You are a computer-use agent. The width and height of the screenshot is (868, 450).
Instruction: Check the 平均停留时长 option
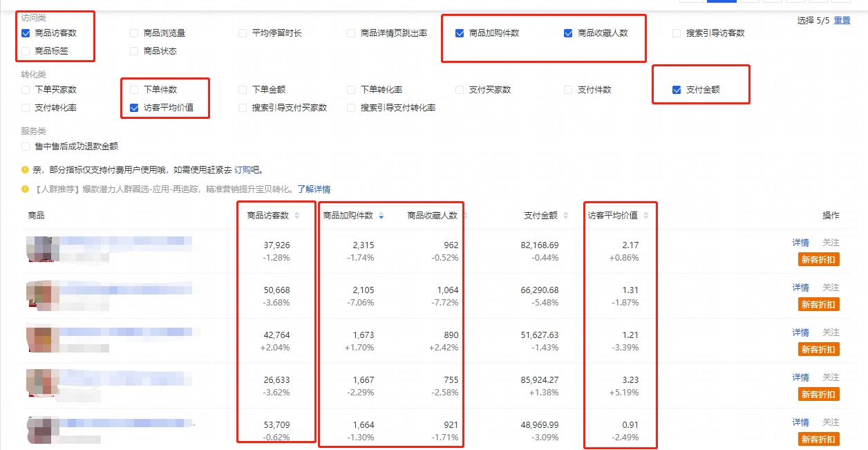click(242, 32)
